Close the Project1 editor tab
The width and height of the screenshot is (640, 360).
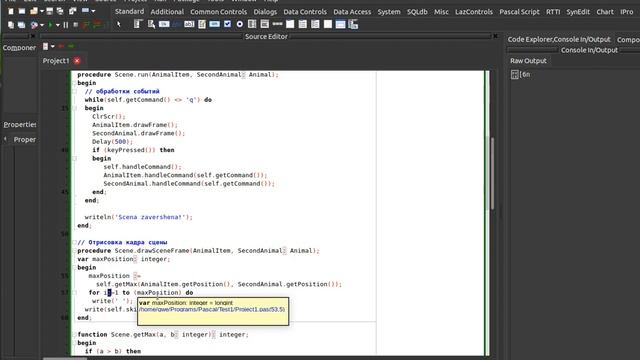coord(77,61)
